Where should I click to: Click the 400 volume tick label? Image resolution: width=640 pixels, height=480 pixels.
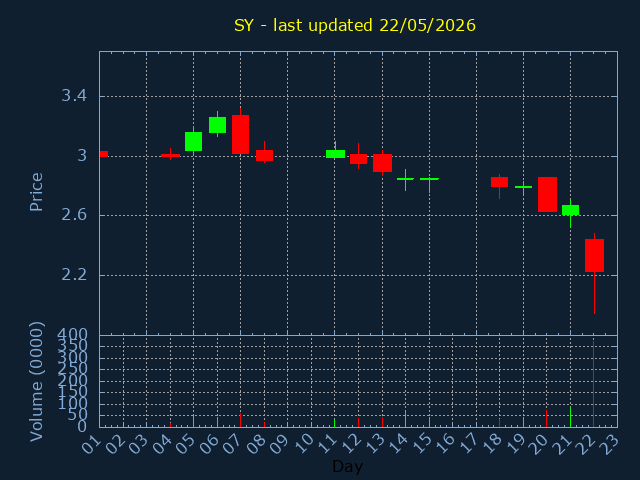pos(72,335)
